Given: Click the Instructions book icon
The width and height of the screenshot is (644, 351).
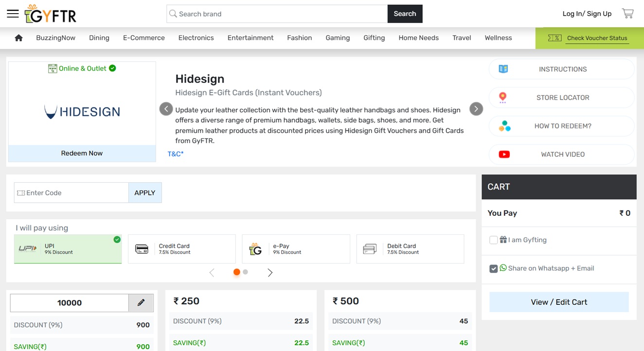Looking at the screenshot, I should (x=503, y=69).
